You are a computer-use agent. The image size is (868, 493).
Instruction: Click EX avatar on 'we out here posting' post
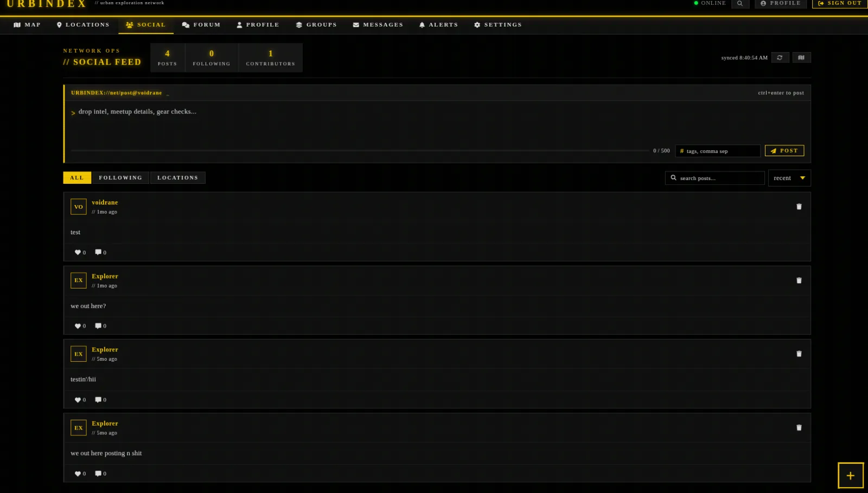[x=79, y=428]
